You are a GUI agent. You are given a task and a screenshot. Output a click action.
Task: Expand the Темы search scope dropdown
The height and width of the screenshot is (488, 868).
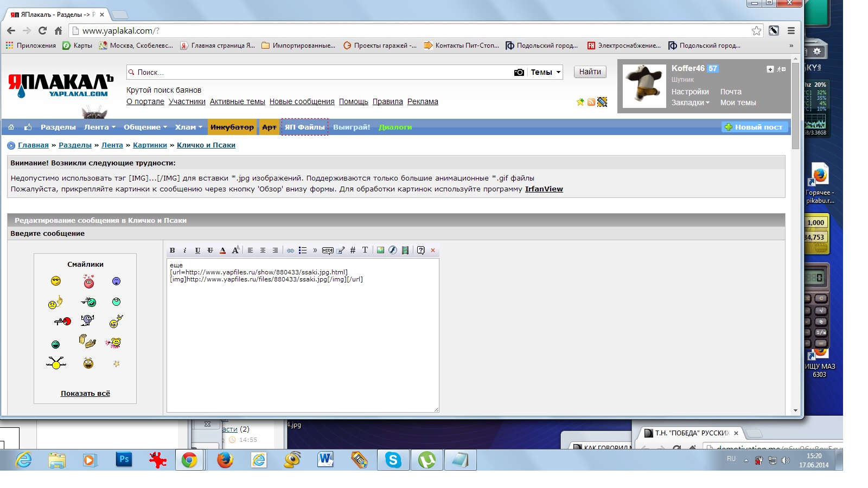click(x=545, y=72)
